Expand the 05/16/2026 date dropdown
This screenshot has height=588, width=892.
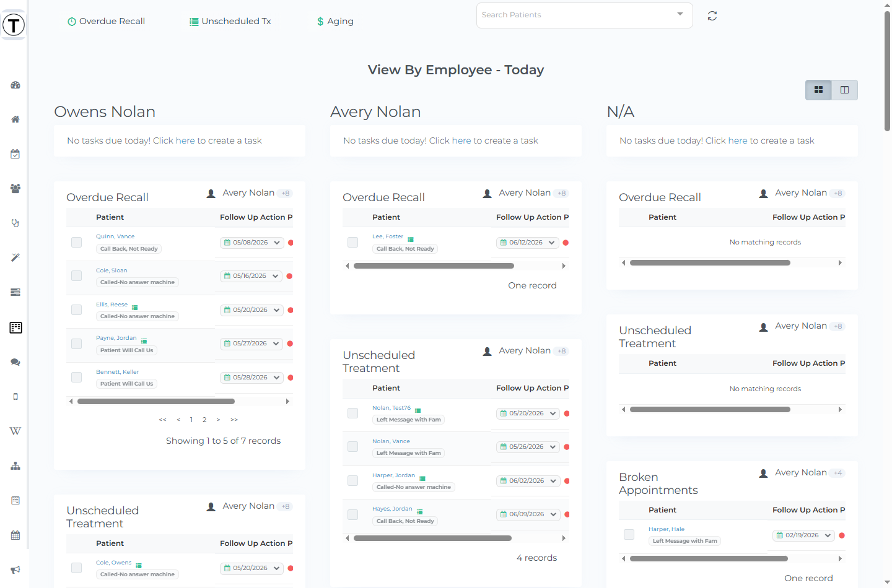(x=251, y=276)
